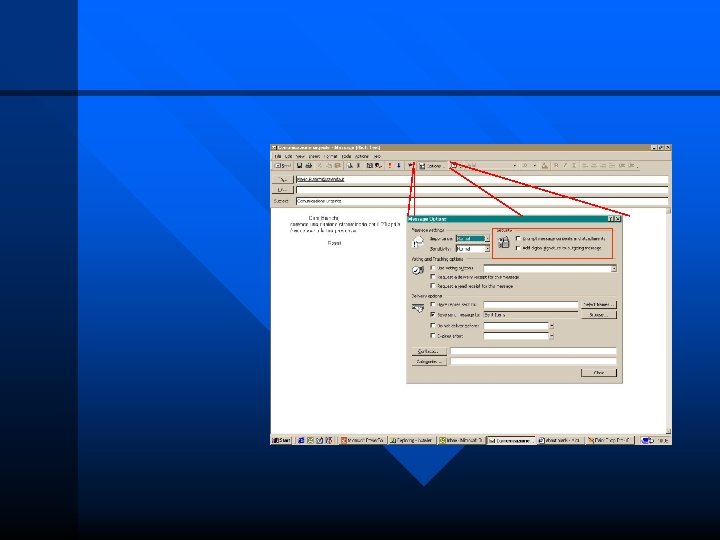The width and height of the screenshot is (720, 540).
Task: Toggle Request a delivery receipt checkbox
Action: (x=433, y=277)
